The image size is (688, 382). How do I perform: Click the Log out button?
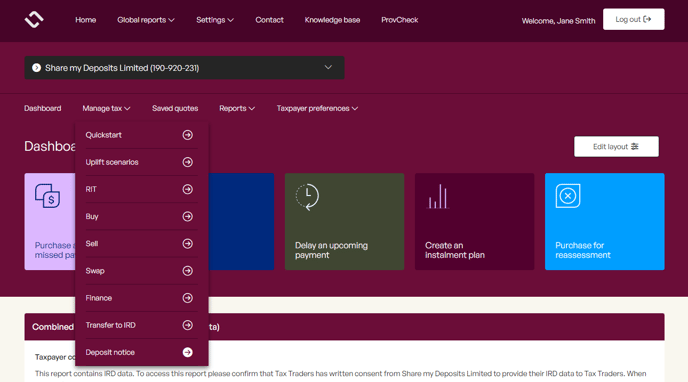coord(634,19)
